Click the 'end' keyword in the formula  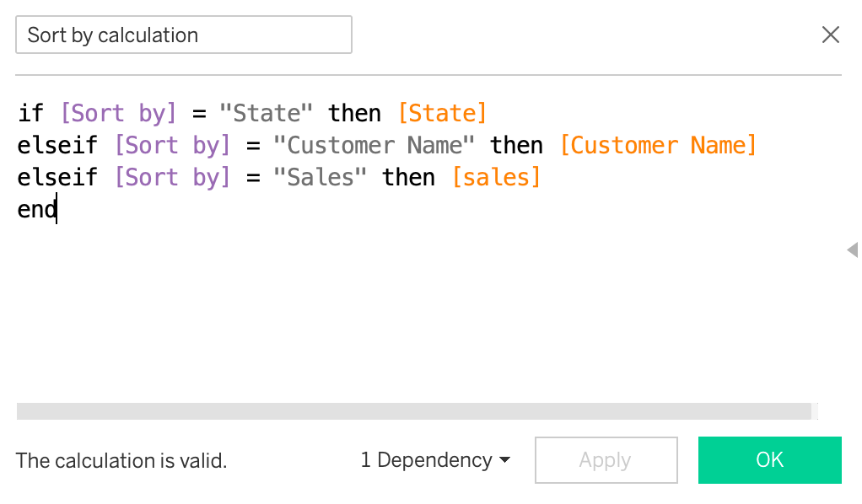[36, 209]
